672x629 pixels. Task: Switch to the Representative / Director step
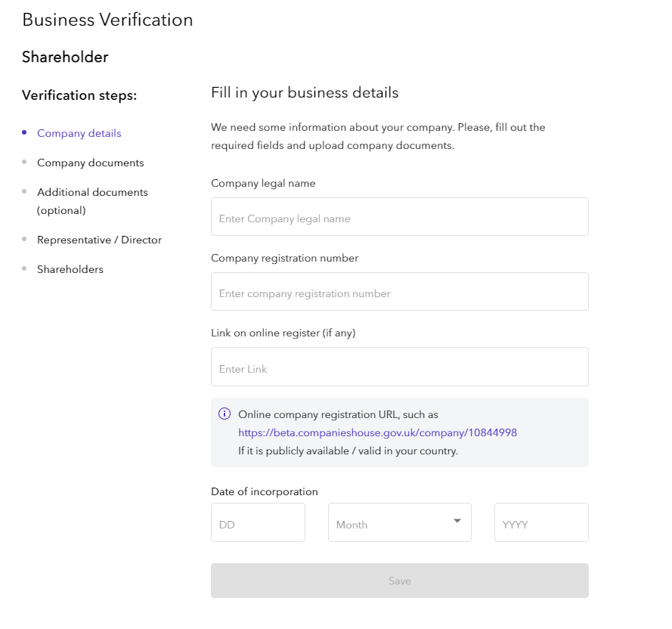(99, 240)
